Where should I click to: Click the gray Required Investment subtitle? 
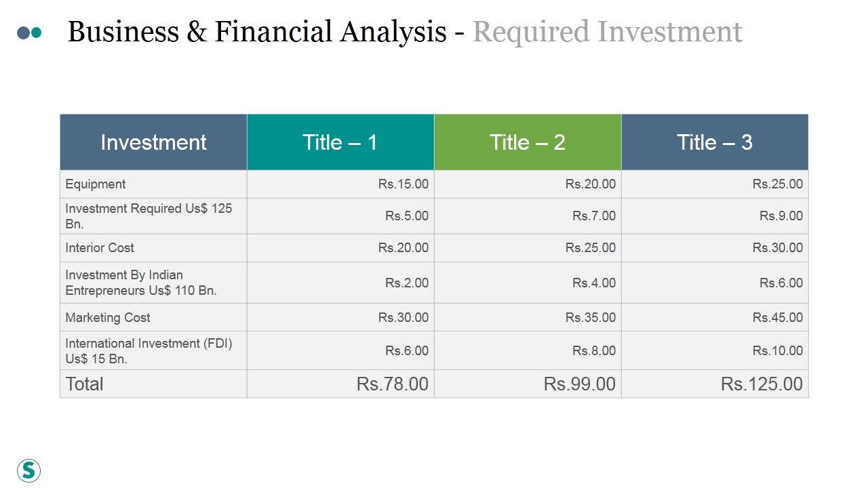click(607, 32)
